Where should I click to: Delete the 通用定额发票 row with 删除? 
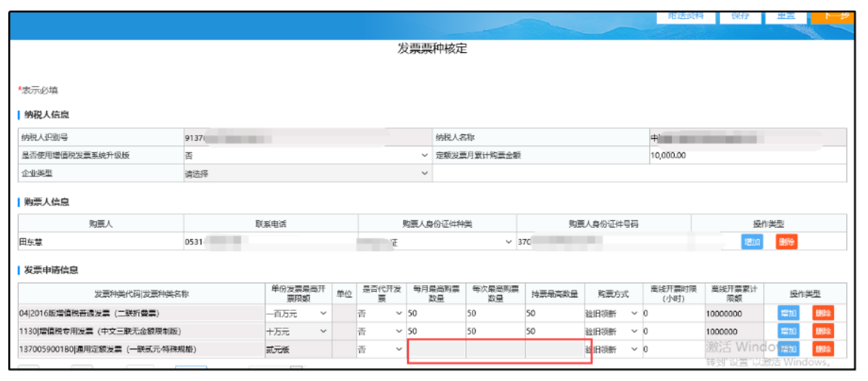pos(823,349)
